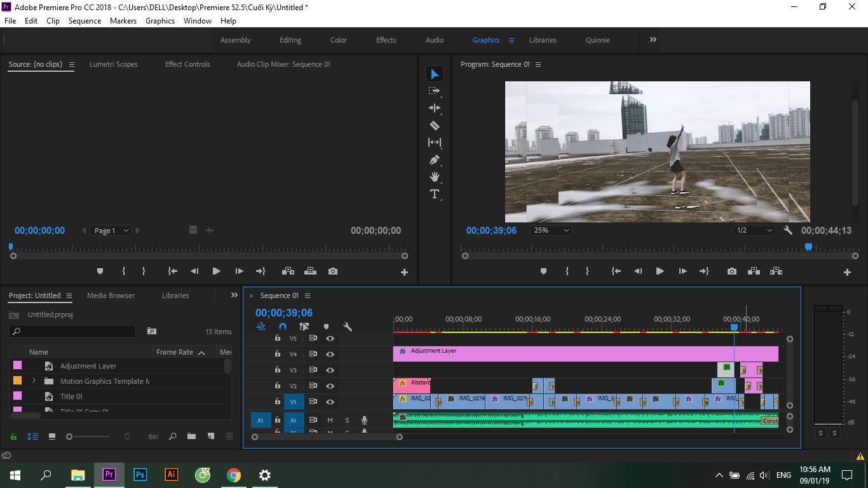Switch Project panel to list view

32,437
